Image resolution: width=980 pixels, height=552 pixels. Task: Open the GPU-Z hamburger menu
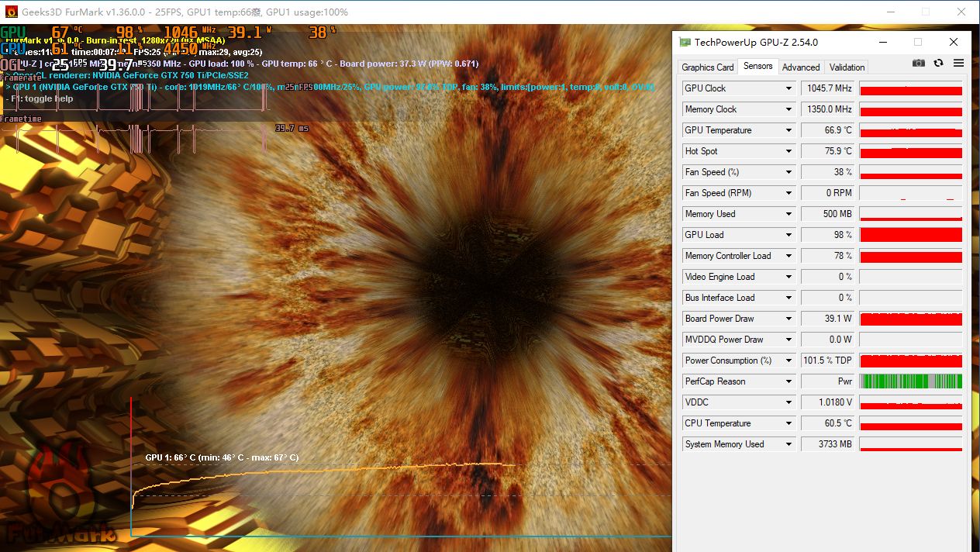pyautogui.click(x=958, y=64)
